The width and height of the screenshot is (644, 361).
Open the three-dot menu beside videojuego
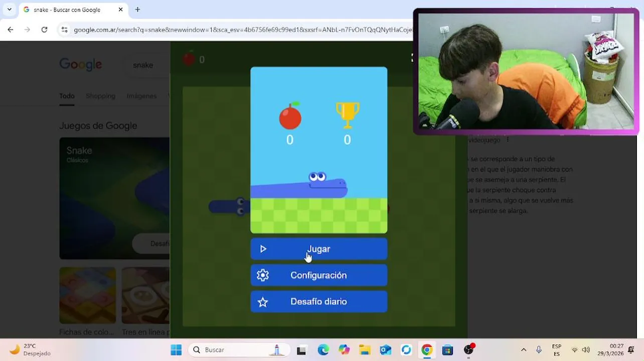pyautogui.click(x=508, y=140)
